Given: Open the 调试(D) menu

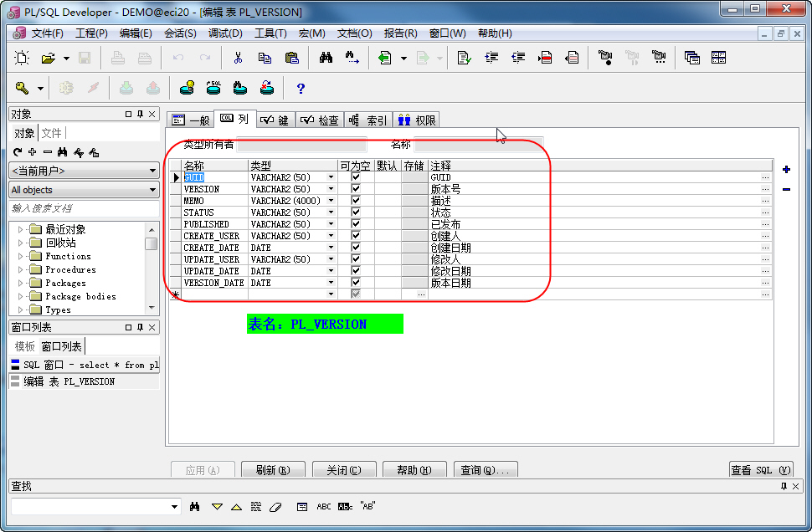Looking at the screenshot, I should pyautogui.click(x=225, y=33).
